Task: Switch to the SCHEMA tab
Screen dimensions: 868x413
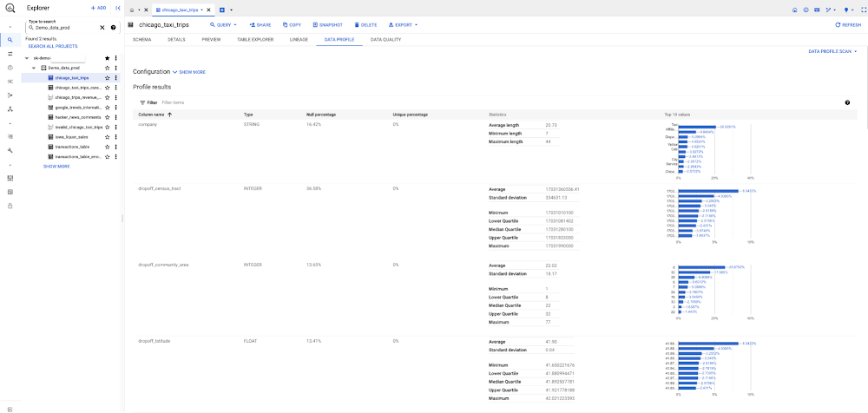Action: pyautogui.click(x=141, y=40)
